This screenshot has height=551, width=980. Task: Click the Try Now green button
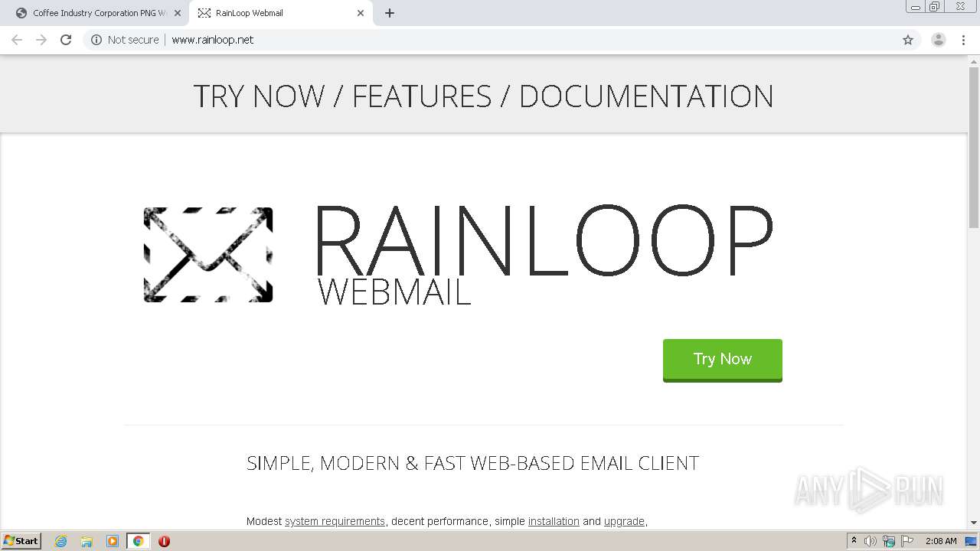tap(722, 360)
